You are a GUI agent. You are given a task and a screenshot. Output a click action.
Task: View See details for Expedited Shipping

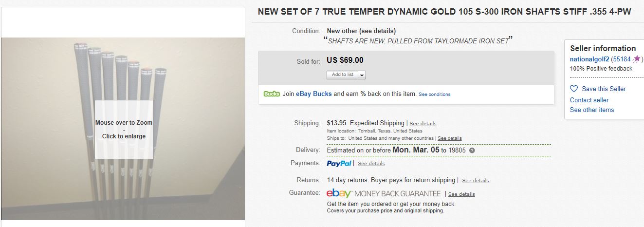click(x=423, y=124)
